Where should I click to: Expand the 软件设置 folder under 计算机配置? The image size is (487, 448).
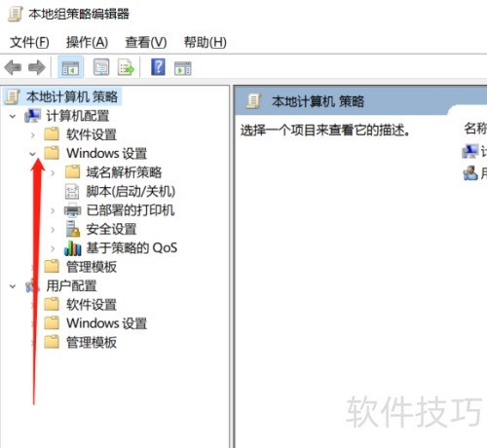(32, 134)
